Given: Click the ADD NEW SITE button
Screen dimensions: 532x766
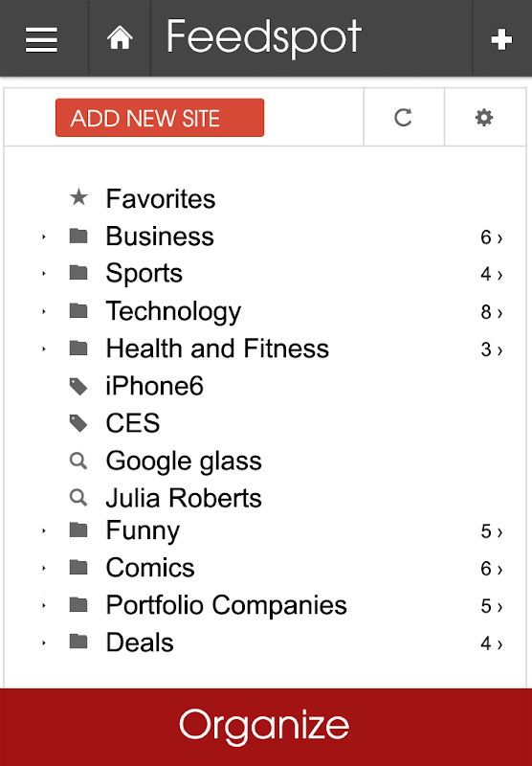Looking at the screenshot, I should tap(160, 118).
